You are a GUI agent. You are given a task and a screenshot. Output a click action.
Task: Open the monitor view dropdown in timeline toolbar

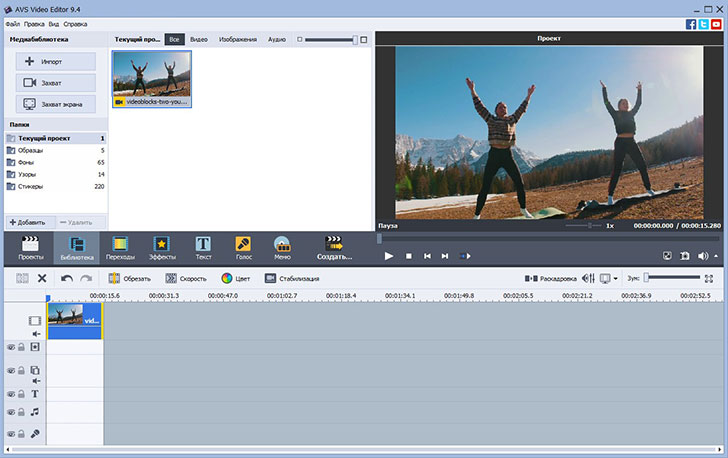(614, 278)
